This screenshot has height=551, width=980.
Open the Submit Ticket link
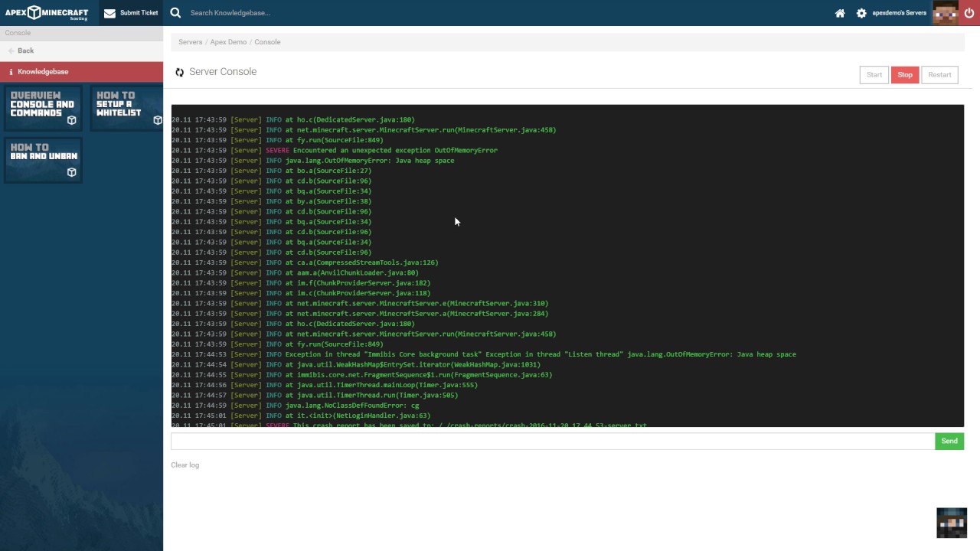[131, 13]
